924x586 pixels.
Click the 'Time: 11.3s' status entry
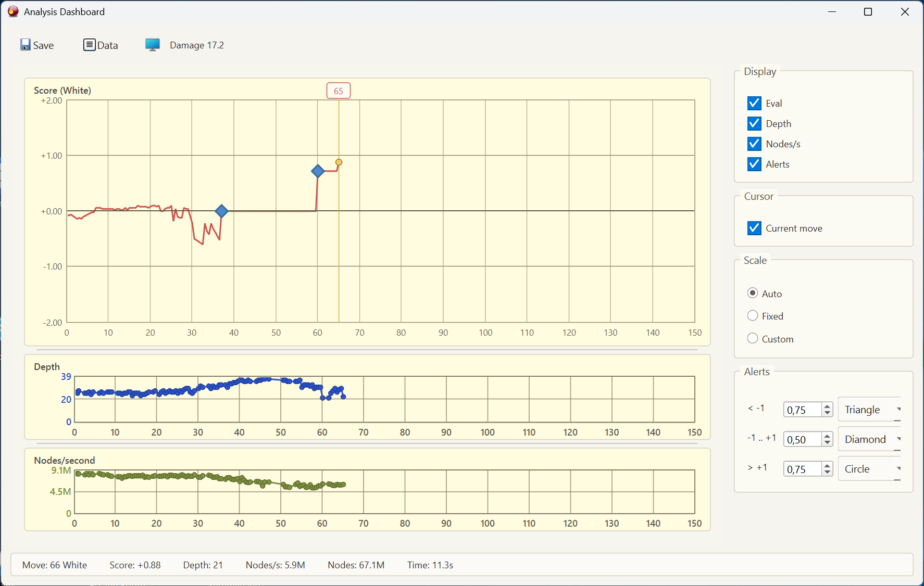430,565
